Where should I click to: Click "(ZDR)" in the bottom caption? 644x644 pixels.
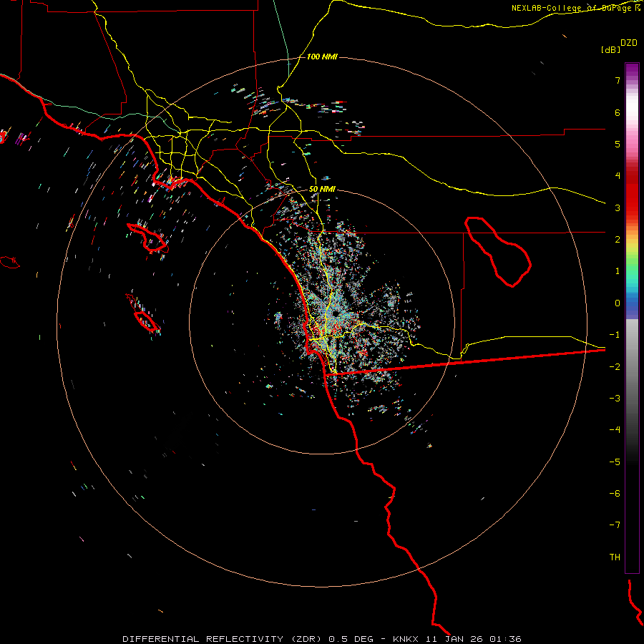(x=306, y=639)
